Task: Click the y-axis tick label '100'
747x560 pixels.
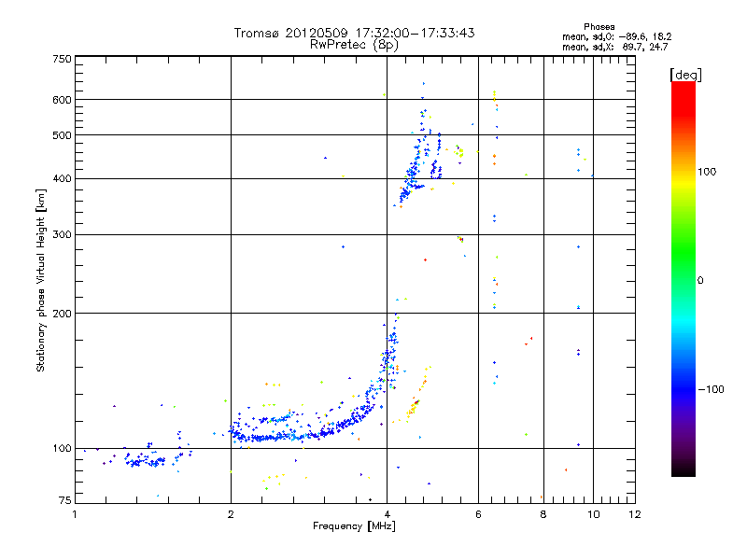Action: (x=63, y=449)
